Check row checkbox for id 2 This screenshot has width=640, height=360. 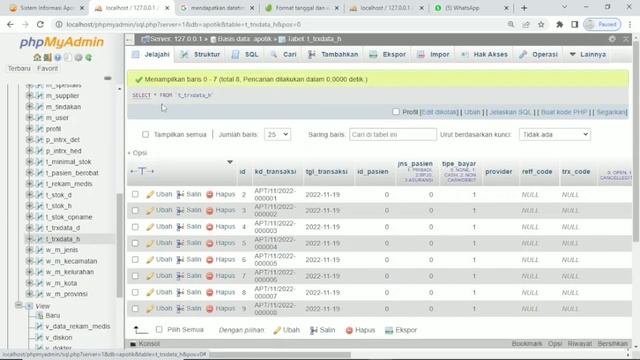coord(135,195)
